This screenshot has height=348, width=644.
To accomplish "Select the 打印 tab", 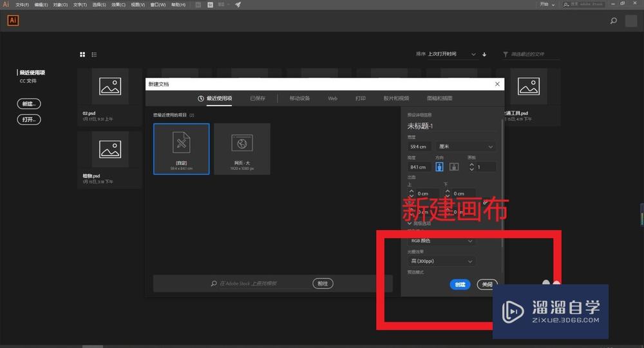I will 360,98.
